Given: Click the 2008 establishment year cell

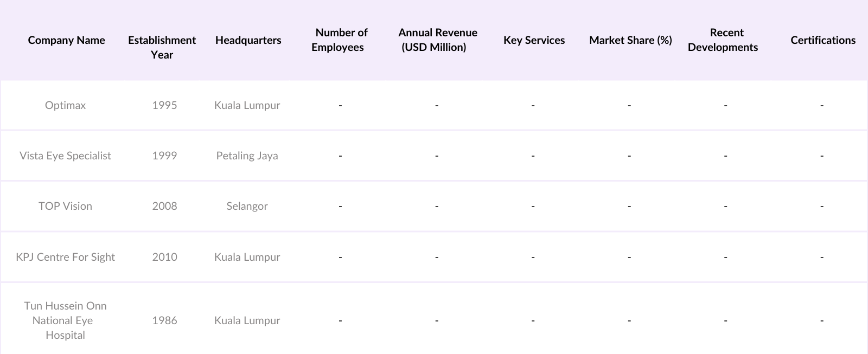Looking at the screenshot, I should tap(164, 206).
